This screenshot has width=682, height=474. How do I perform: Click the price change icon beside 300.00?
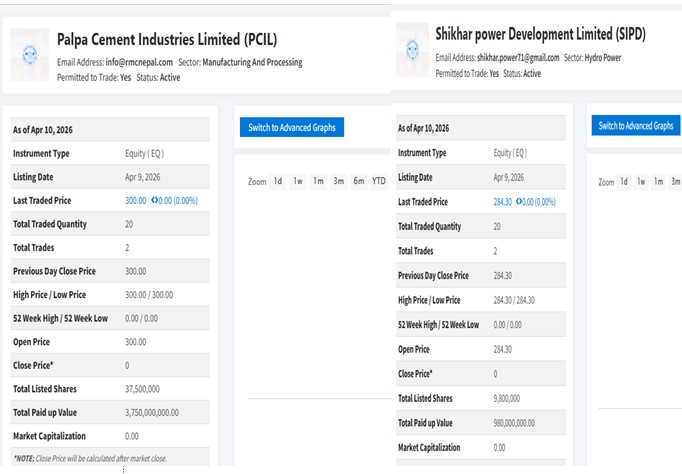point(155,200)
